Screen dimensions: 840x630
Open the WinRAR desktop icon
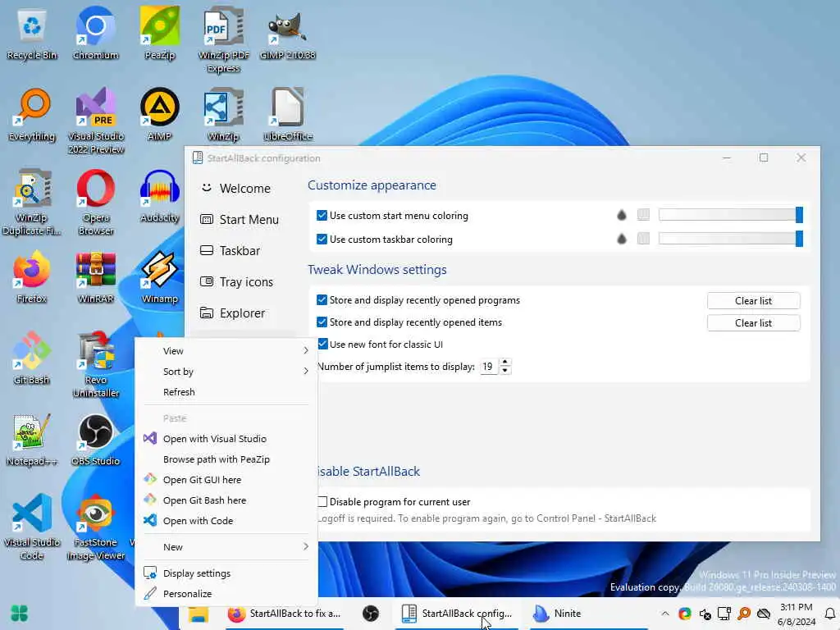(96, 277)
